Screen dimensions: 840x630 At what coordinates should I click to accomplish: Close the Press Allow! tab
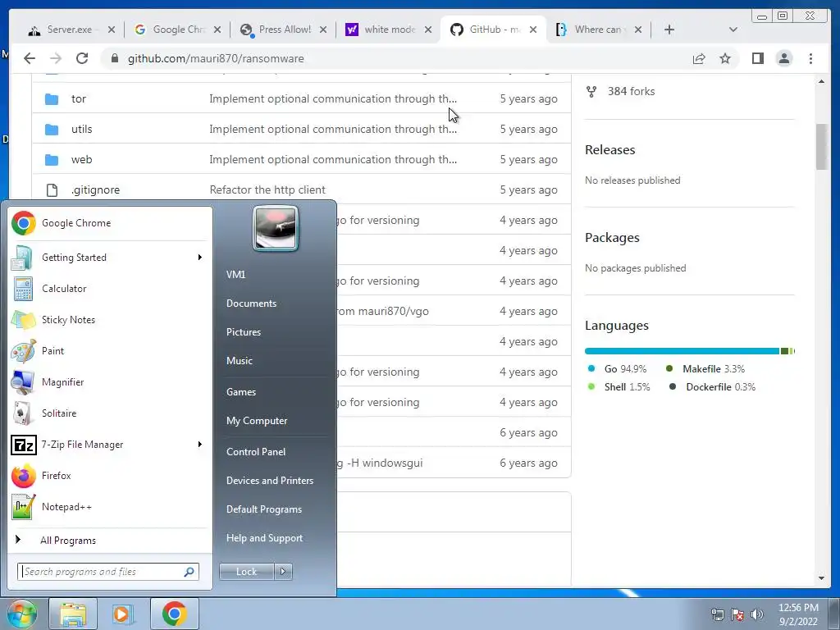coord(323,30)
